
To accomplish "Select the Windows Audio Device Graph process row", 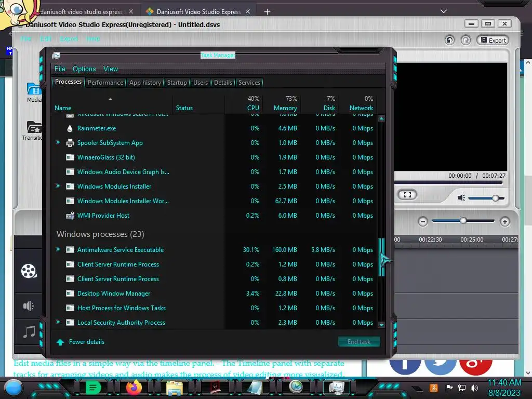I will tap(215, 172).
